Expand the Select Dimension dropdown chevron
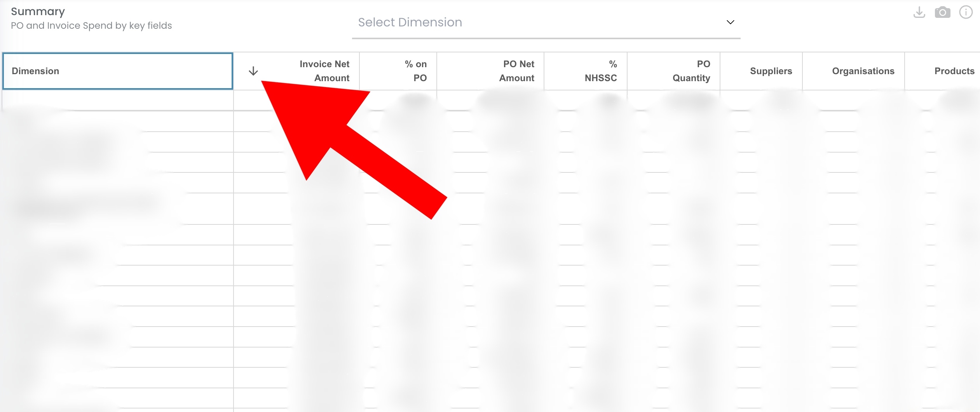 tap(730, 23)
